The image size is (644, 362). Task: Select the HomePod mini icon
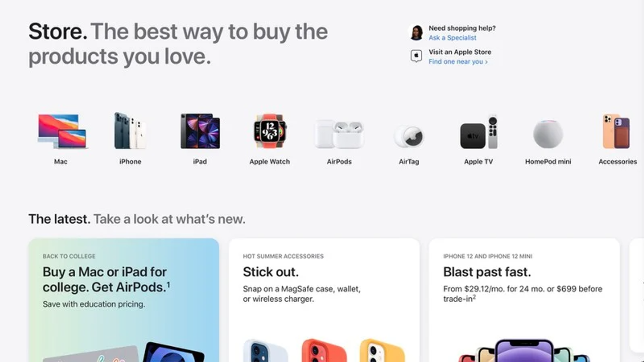[548, 134]
